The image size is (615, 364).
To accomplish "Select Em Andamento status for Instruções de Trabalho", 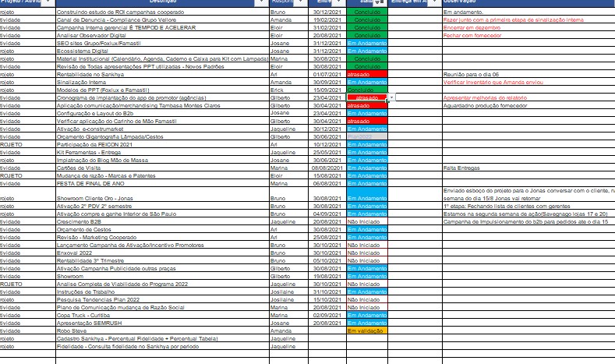I will (x=367, y=292).
